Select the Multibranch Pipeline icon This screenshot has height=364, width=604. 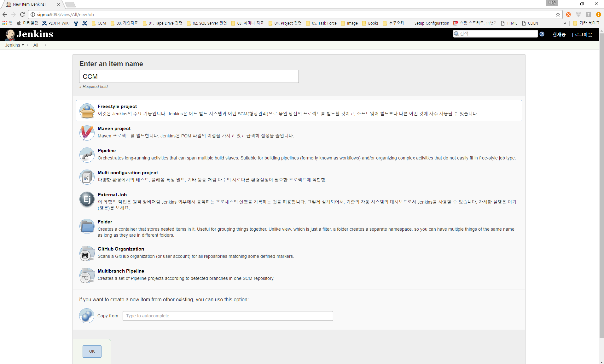(x=87, y=275)
